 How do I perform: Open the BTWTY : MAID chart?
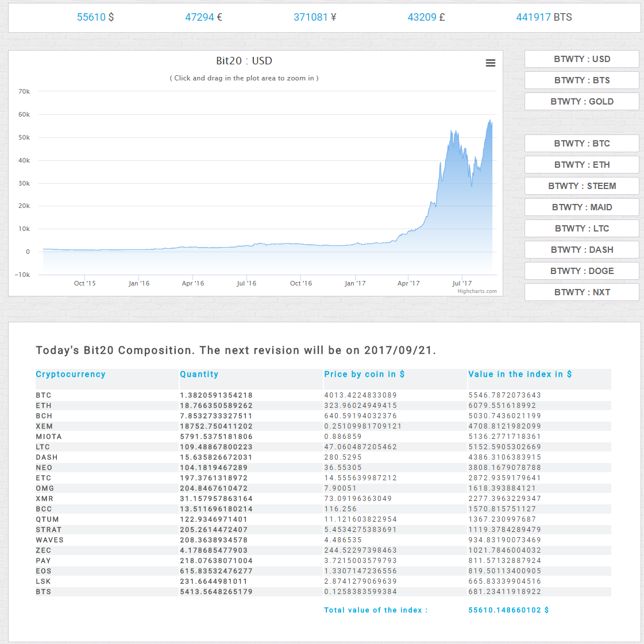(581, 207)
